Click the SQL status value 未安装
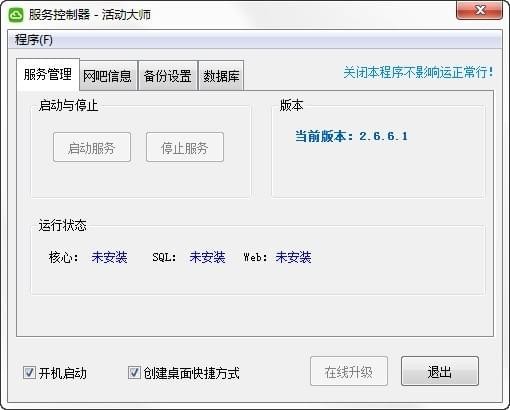Viewport: 510px width, 410px height. [207, 257]
